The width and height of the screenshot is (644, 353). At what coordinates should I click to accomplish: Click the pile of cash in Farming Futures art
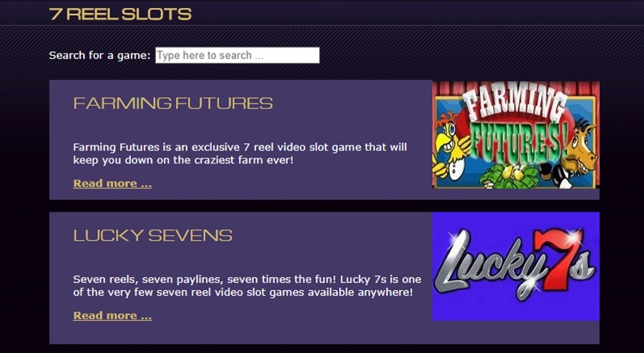(x=509, y=176)
